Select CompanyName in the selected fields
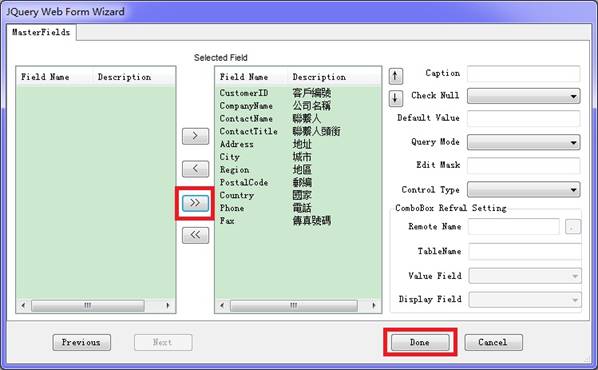This screenshot has width=598, height=370. [x=298, y=106]
